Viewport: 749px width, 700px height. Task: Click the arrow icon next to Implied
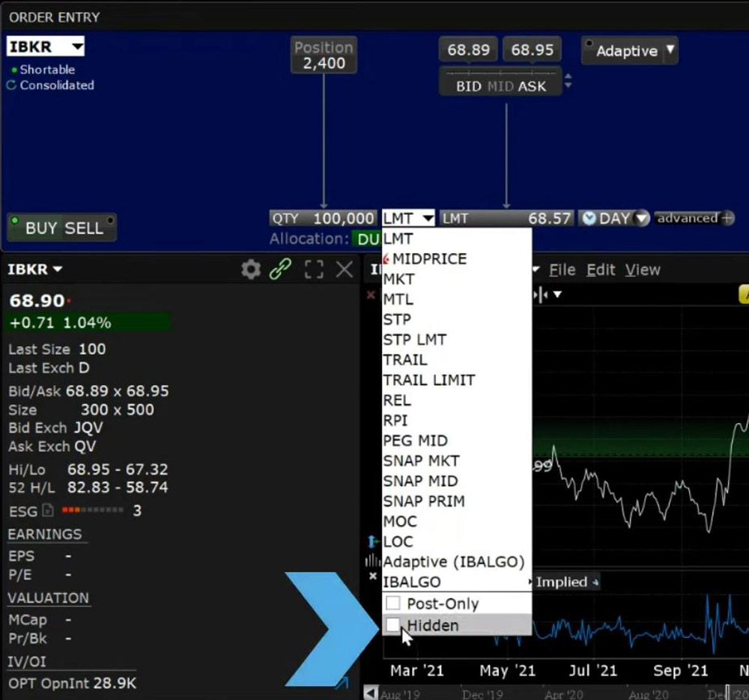click(x=595, y=582)
